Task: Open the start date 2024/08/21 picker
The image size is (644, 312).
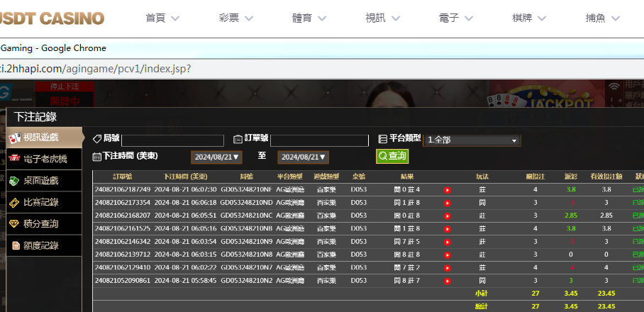Action: pos(216,157)
